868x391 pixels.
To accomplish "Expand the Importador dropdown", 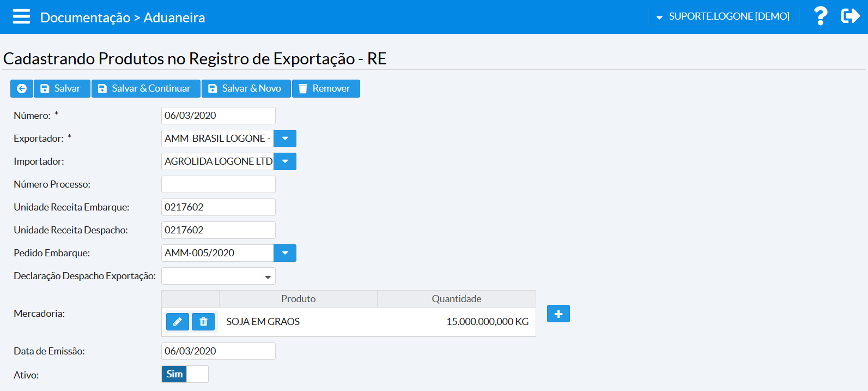I will tap(285, 161).
